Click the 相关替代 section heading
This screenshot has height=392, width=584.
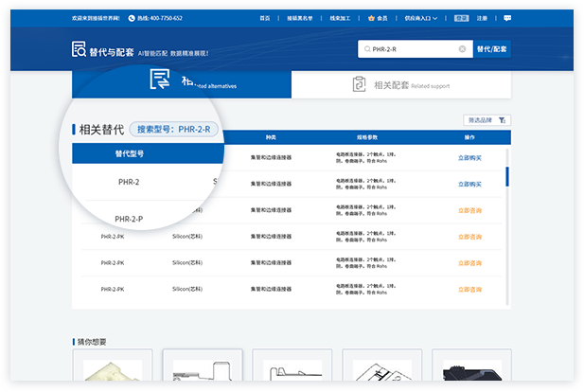pos(101,130)
